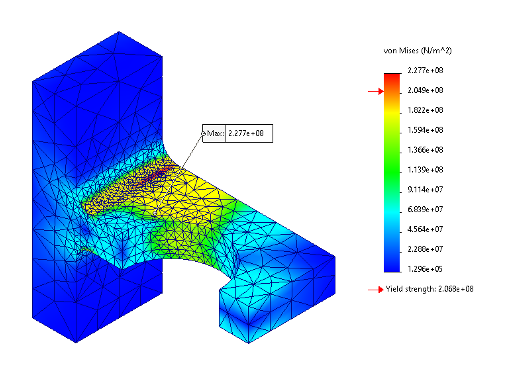Click the Yield strength text below legend

pos(429,289)
